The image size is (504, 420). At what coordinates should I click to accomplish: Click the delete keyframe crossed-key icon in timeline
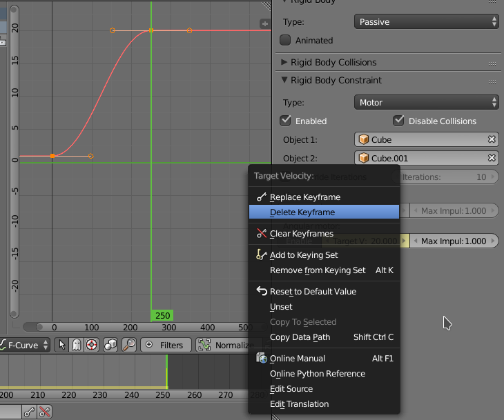[45, 412]
